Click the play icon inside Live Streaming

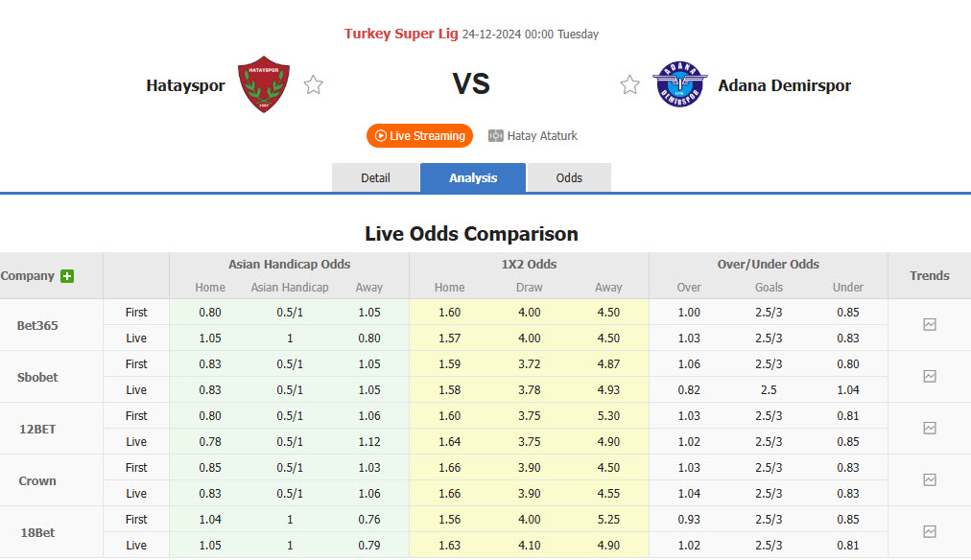click(379, 135)
